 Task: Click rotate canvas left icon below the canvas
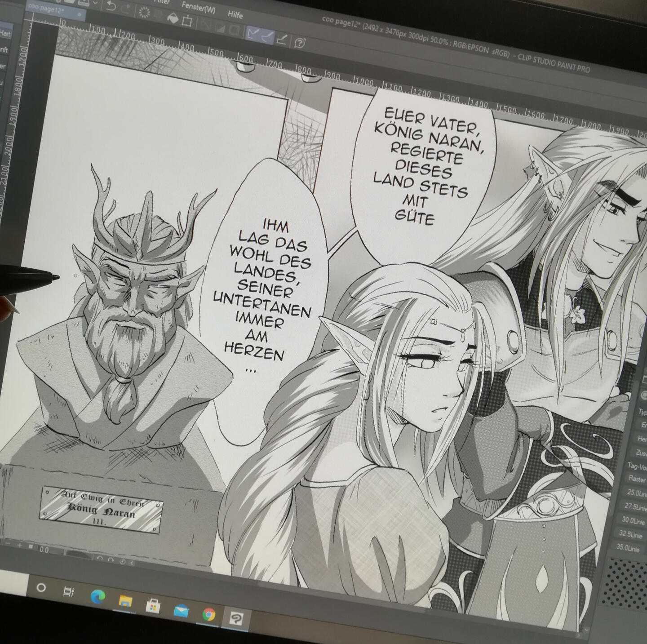point(100,559)
